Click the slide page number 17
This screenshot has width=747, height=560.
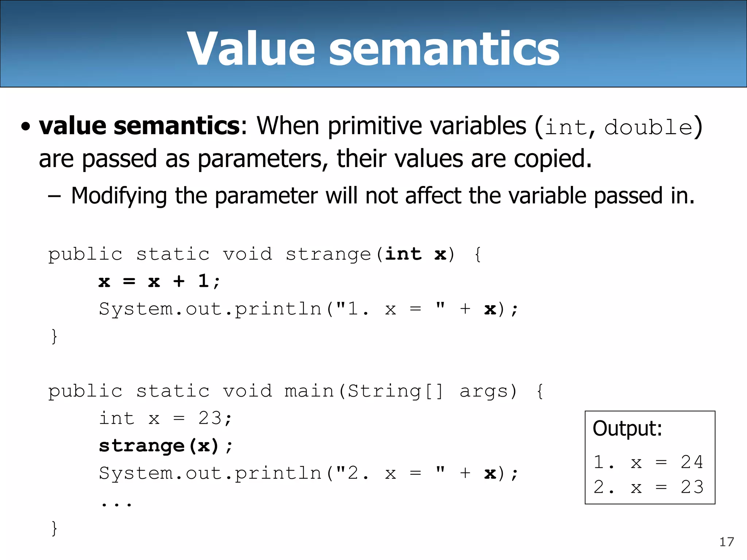tap(726, 542)
